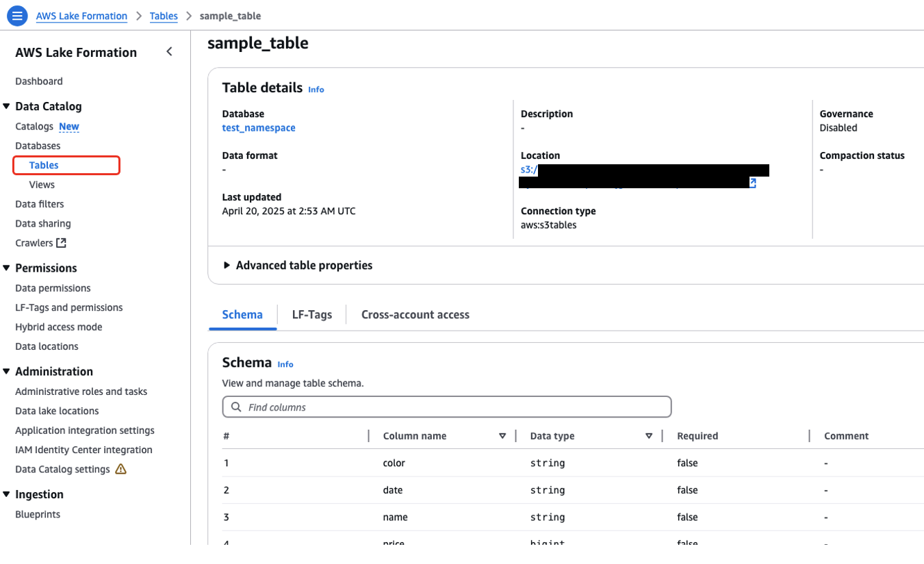Collapse the Ingestion section
Screen dimensions: 924x564
pos(6,494)
